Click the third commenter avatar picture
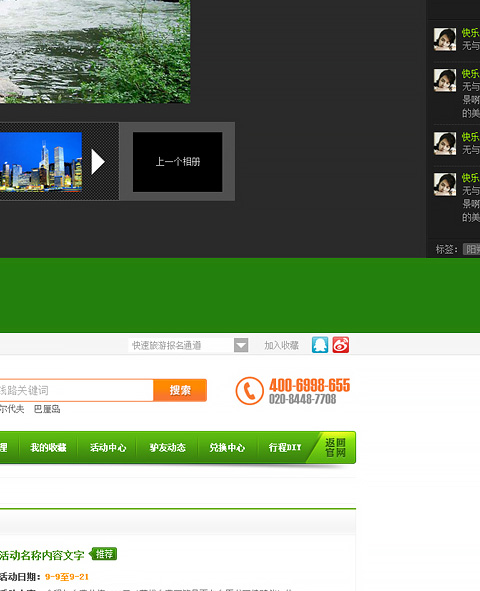 (x=445, y=143)
